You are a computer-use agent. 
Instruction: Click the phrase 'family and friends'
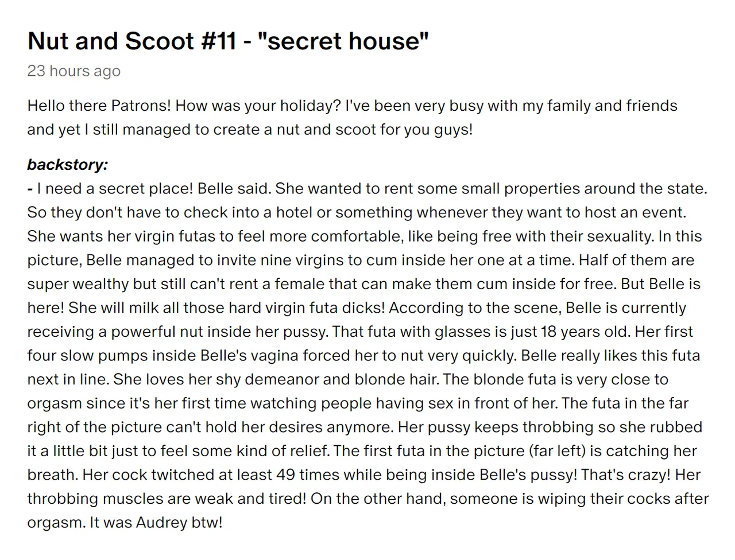[612, 106]
